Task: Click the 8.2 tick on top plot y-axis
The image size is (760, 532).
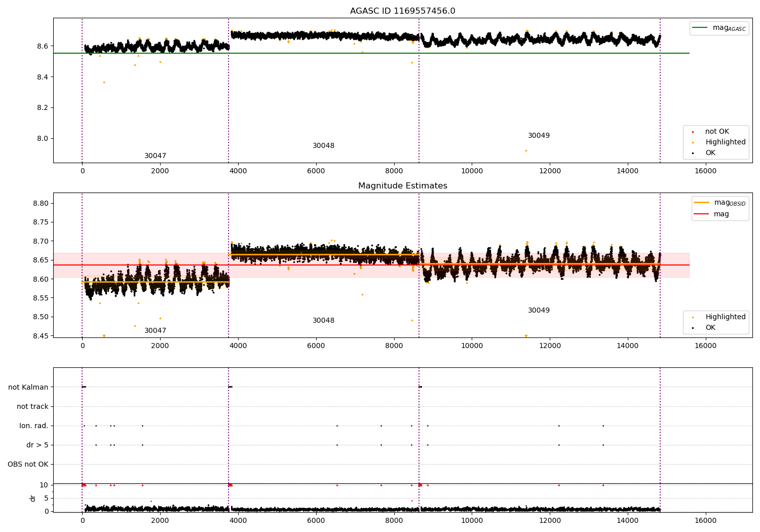Action: 42,108
